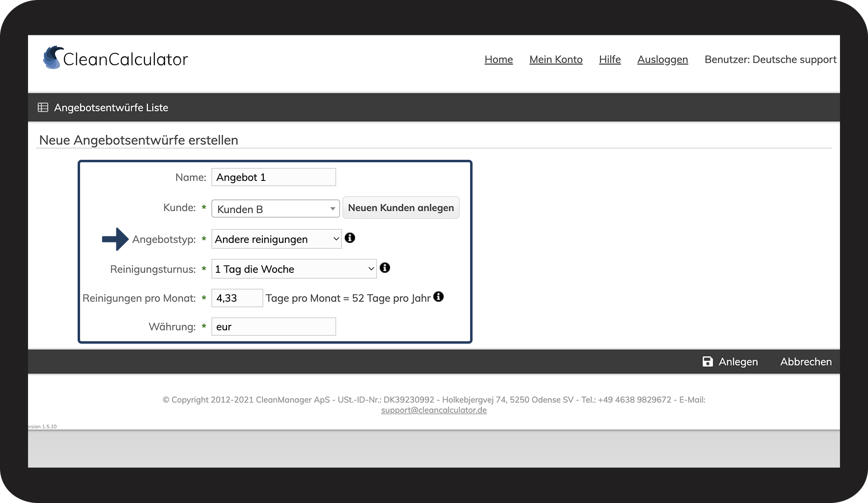Click Neuen Kunden anlegen button
The height and width of the screenshot is (503, 868).
click(x=401, y=207)
